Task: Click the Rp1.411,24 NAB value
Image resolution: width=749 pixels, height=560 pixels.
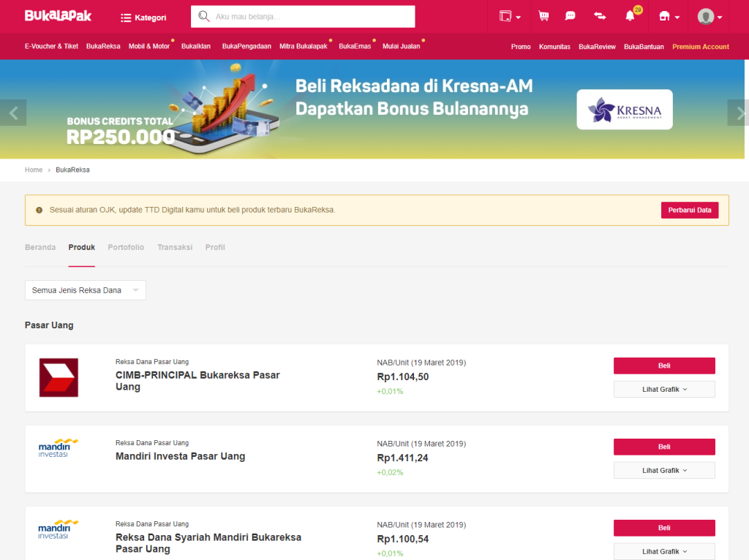Action: [402, 458]
